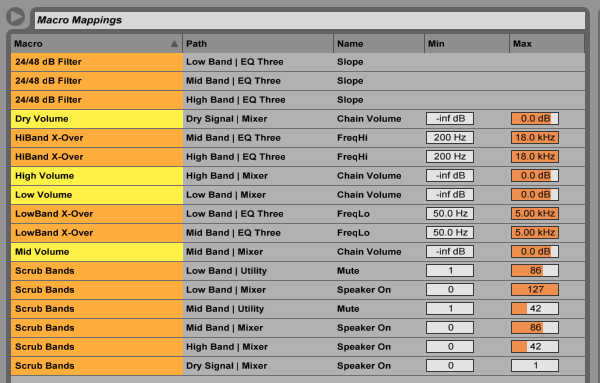Adjust Max 18.0 kHz for Mid Band FreqHi
The width and height of the screenshot is (600, 383).
tap(535, 138)
